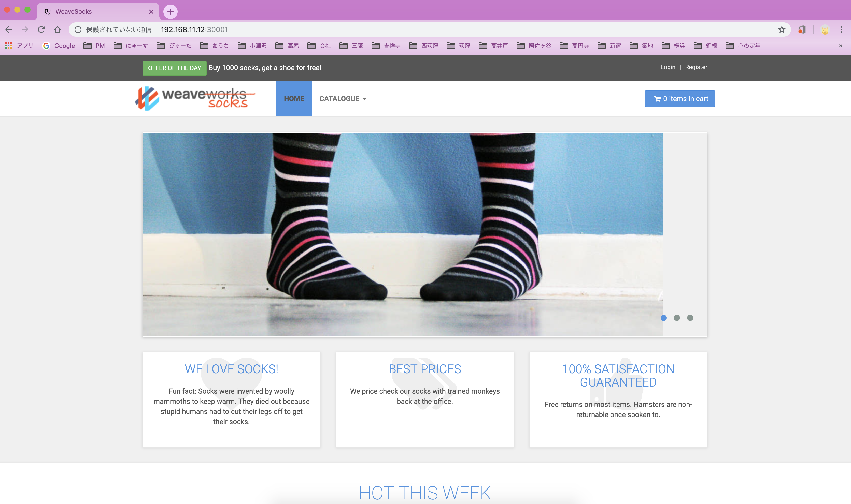Select the HOME navigation tab
This screenshot has width=851, height=504.
294,99
